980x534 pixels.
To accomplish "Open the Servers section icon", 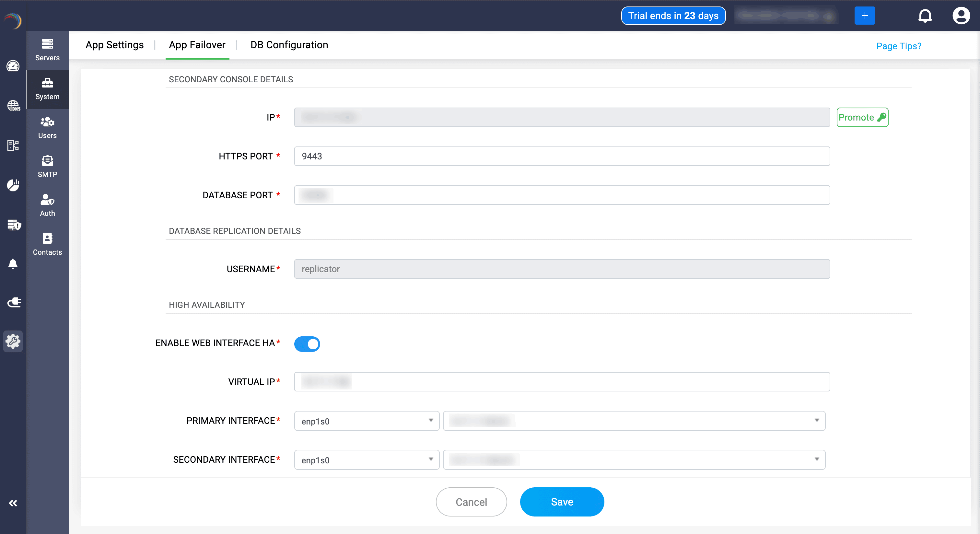I will [47, 50].
